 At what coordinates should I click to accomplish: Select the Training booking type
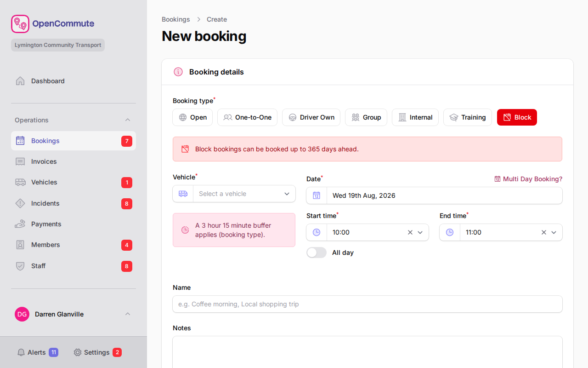point(468,117)
